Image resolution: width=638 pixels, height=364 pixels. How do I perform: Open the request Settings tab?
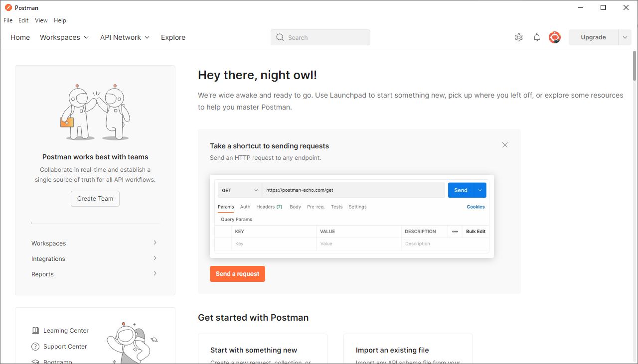(357, 207)
